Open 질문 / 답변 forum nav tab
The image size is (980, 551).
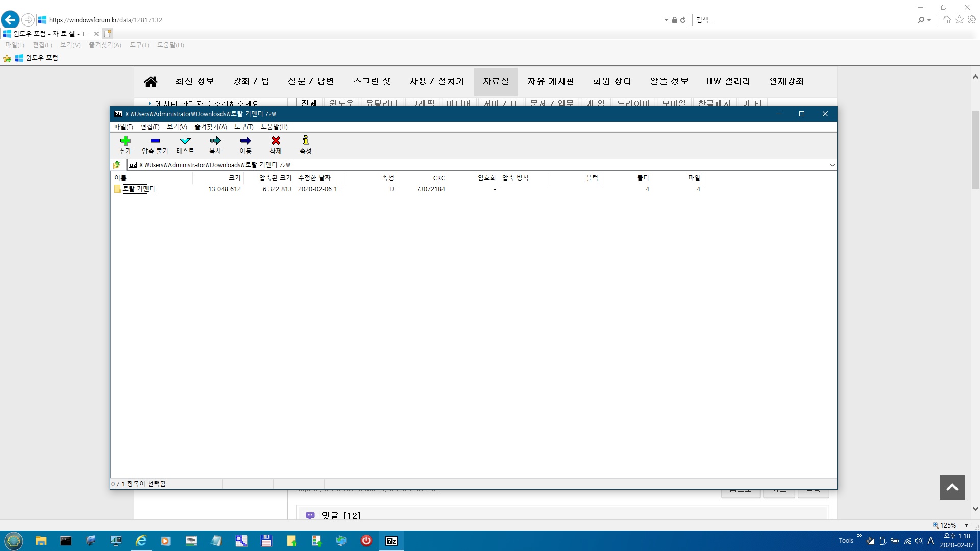[x=311, y=81]
